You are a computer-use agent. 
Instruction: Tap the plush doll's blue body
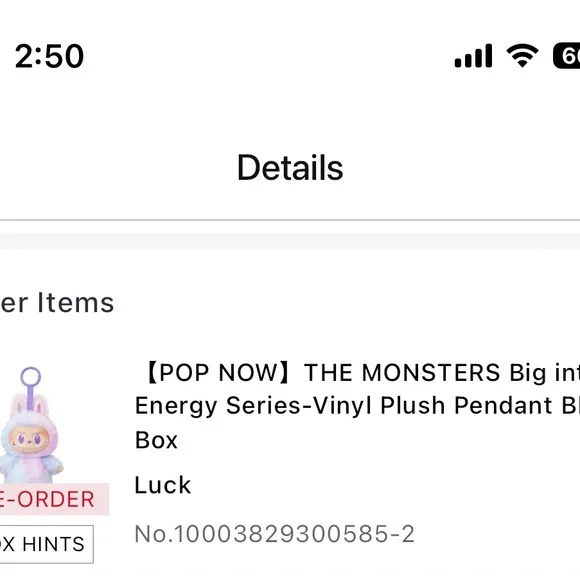(30, 468)
